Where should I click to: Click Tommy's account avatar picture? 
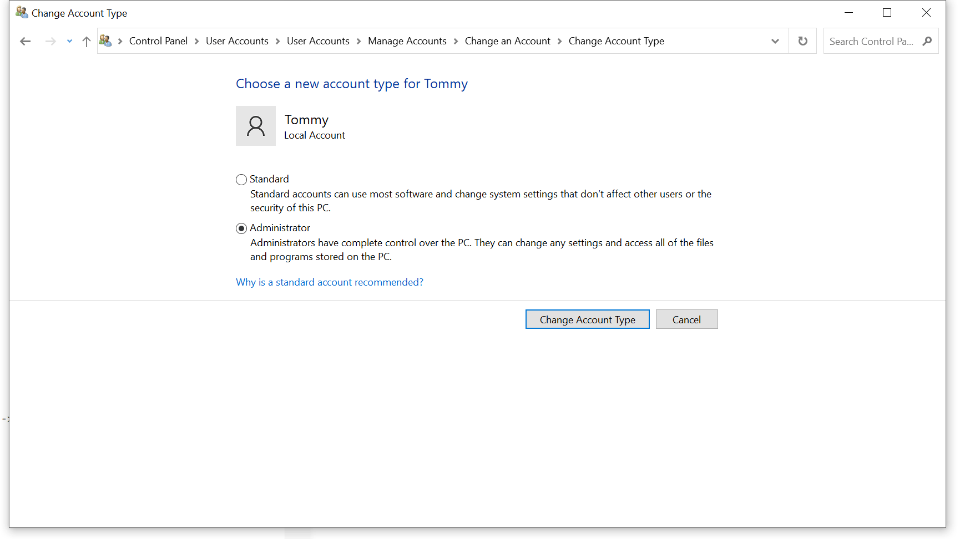[x=256, y=126]
